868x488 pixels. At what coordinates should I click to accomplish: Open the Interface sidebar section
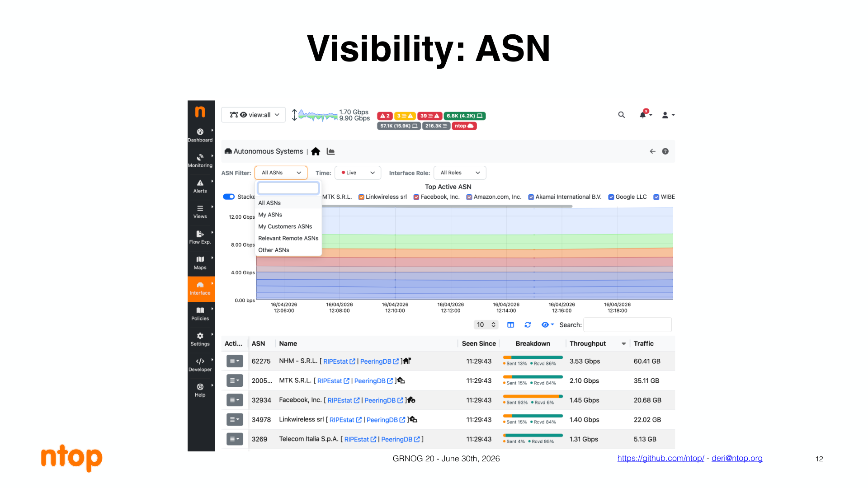[200, 288]
